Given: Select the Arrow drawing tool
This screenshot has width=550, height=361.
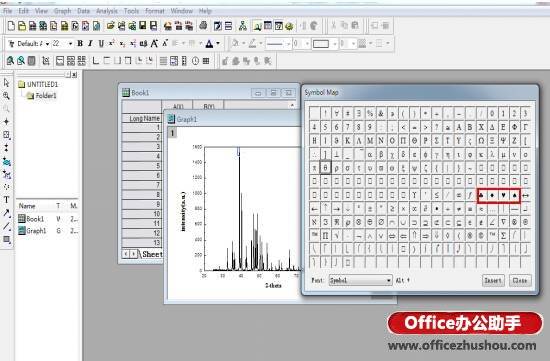Looking at the screenshot, I should [x=6, y=213].
